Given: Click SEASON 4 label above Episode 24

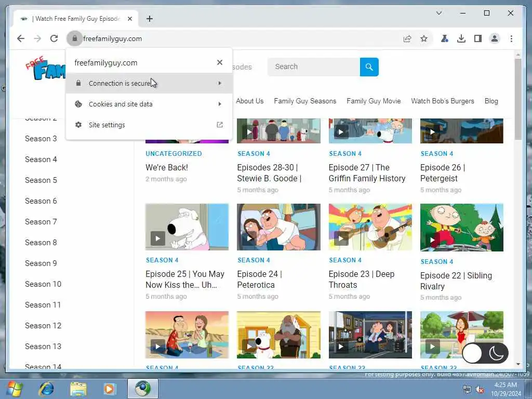Looking at the screenshot, I should [254, 260].
